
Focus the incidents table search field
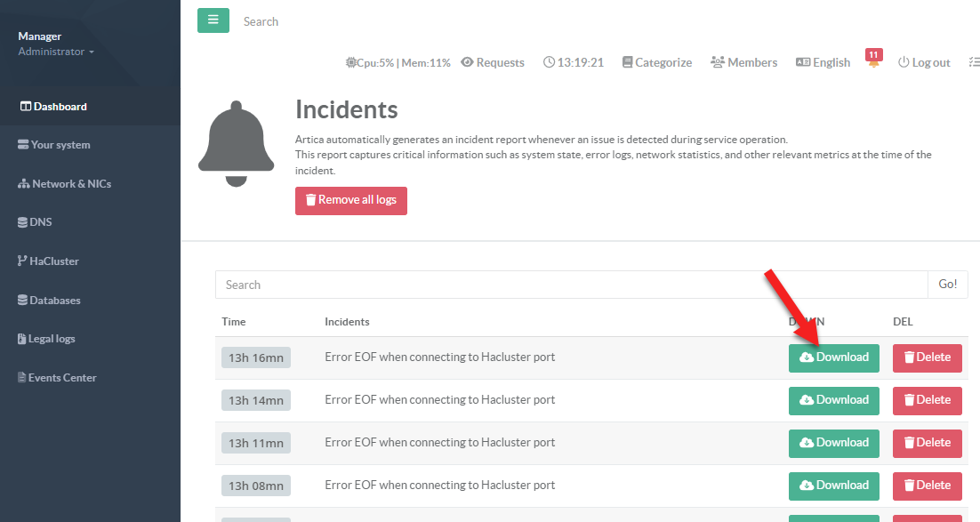(571, 285)
